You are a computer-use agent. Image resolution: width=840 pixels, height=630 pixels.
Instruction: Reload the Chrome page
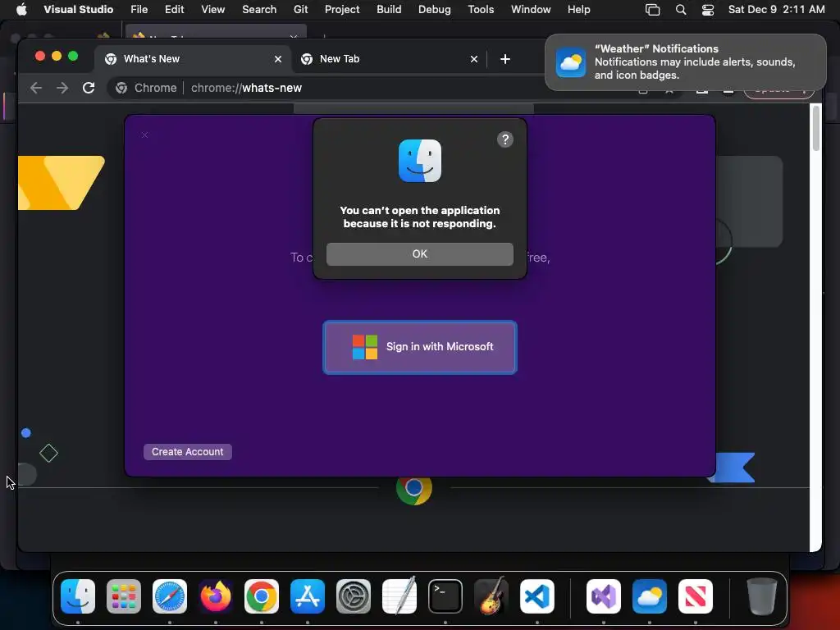89,88
